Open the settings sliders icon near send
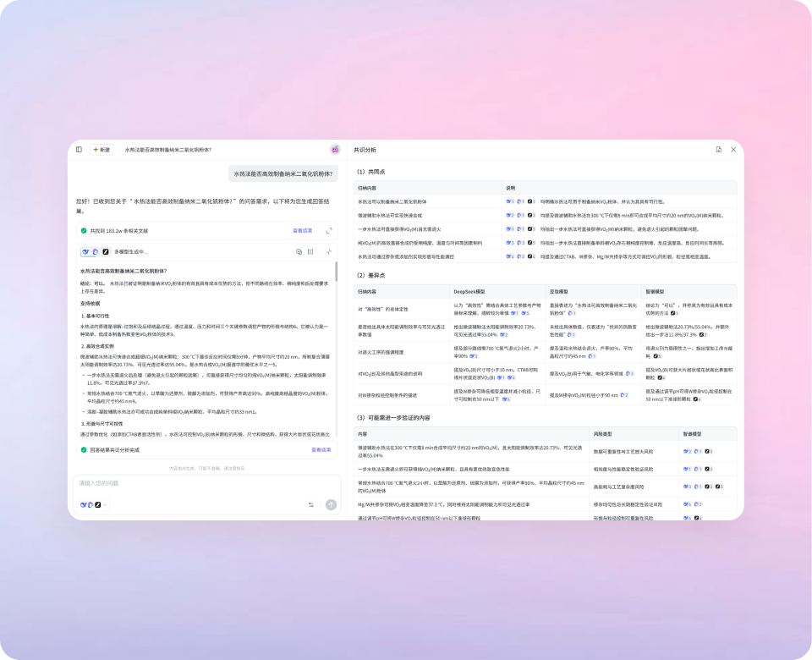This screenshot has height=660, width=812. pos(310,504)
